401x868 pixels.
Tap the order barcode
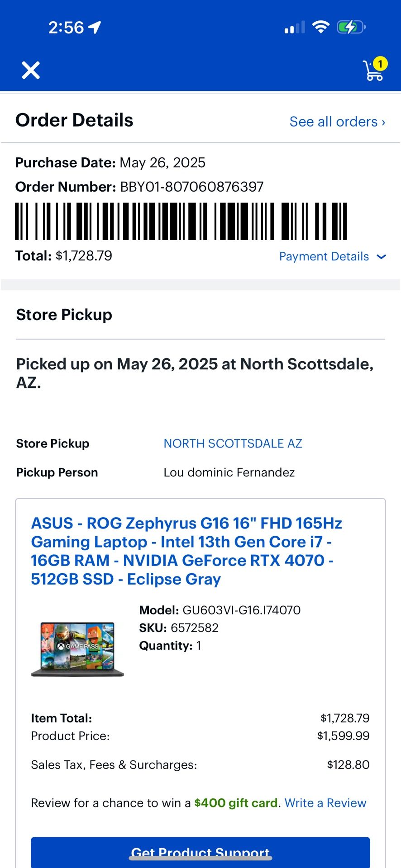(x=181, y=222)
